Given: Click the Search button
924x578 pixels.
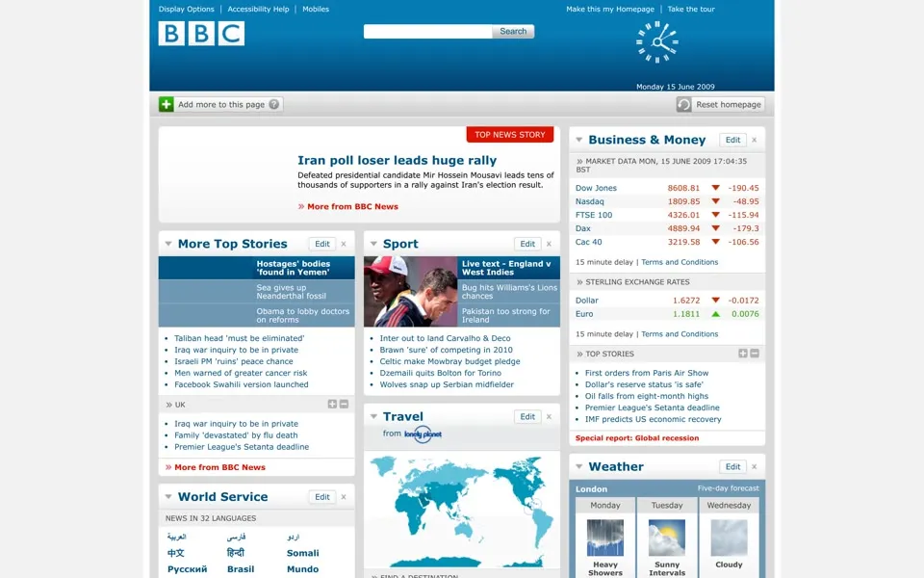Looking at the screenshot, I should (513, 31).
